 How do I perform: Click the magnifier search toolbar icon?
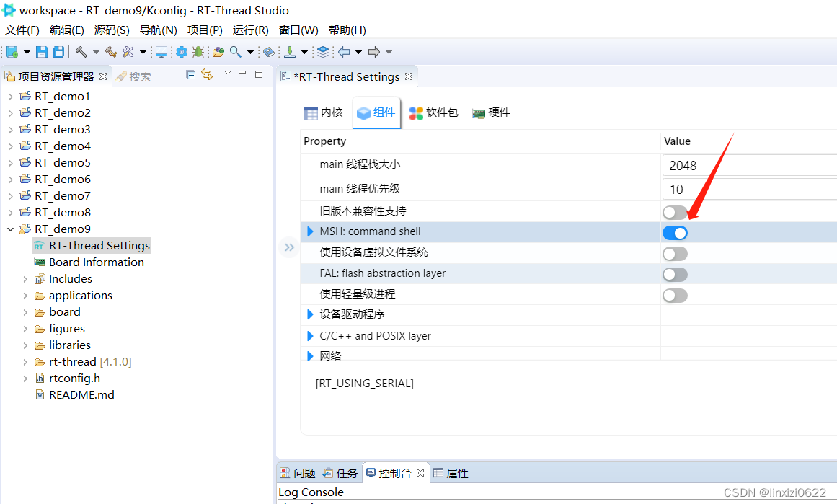(x=236, y=52)
